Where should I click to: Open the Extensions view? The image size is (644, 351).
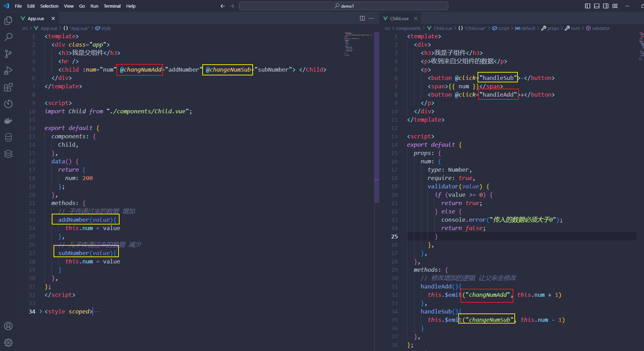coord(8,87)
